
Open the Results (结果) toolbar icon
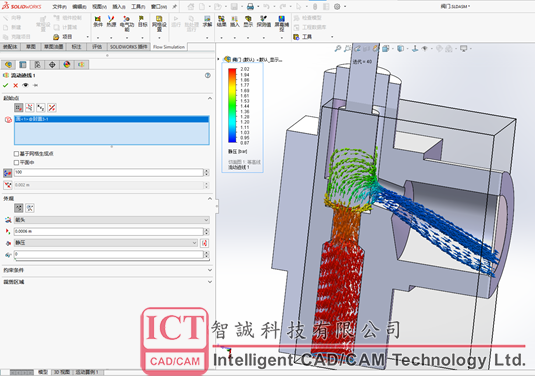(x=221, y=21)
